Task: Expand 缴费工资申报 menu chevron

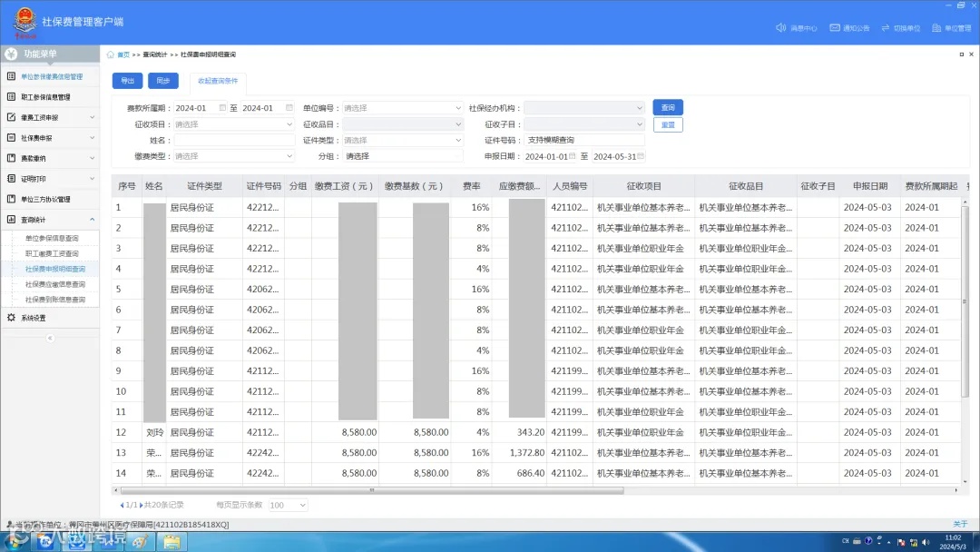Action: pyautogui.click(x=93, y=117)
